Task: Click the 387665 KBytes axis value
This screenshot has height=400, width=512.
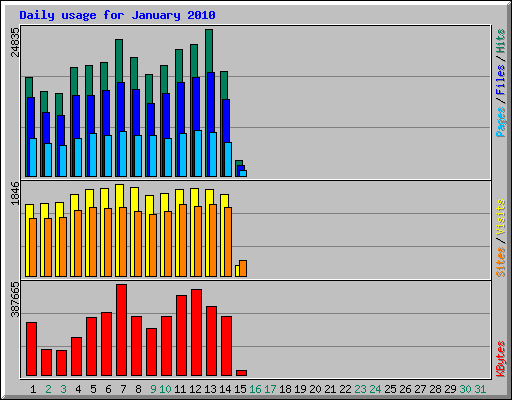Action: (x=15, y=299)
